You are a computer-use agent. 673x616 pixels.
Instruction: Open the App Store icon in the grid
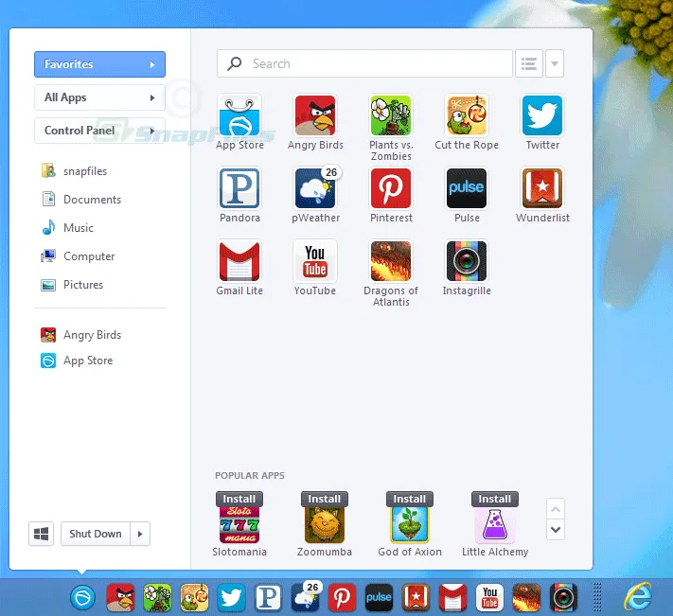coord(239,115)
